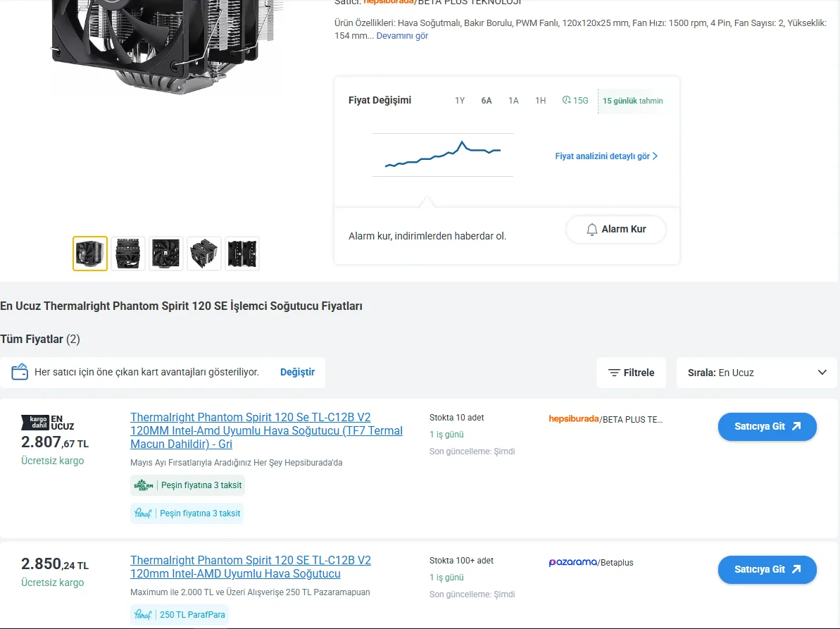The image size is (840, 629).
Task: Click the 2.807,67 TL price
Action: tap(55, 442)
